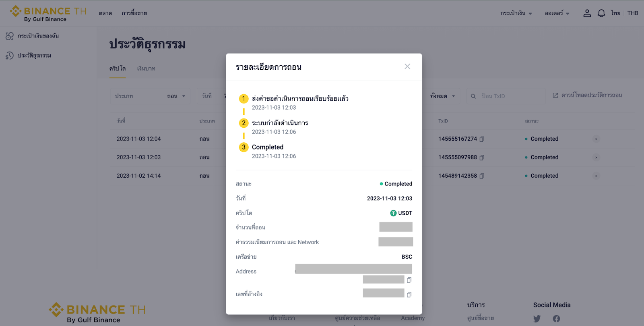Open the ทั้งหมด filter dropdown
The height and width of the screenshot is (326, 644).
coord(442,96)
